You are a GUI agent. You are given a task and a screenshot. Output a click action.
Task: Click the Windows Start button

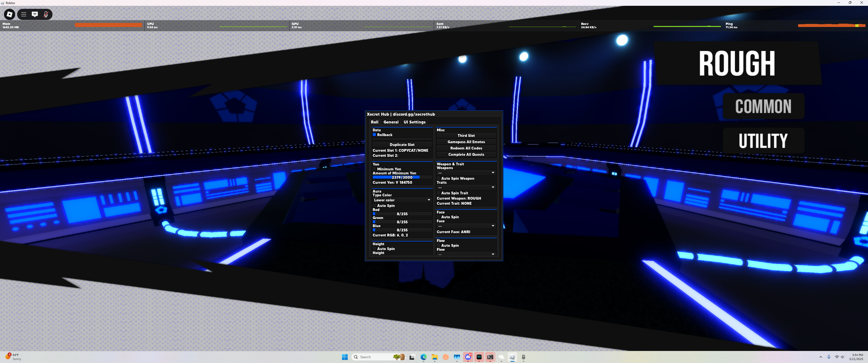[345, 357]
